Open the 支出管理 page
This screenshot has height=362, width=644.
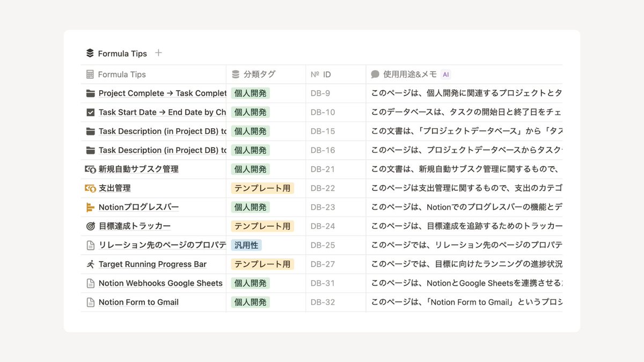114,188
